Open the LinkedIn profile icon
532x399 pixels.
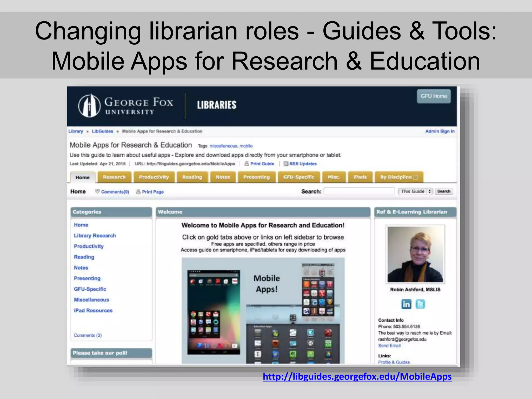[x=406, y=304]
